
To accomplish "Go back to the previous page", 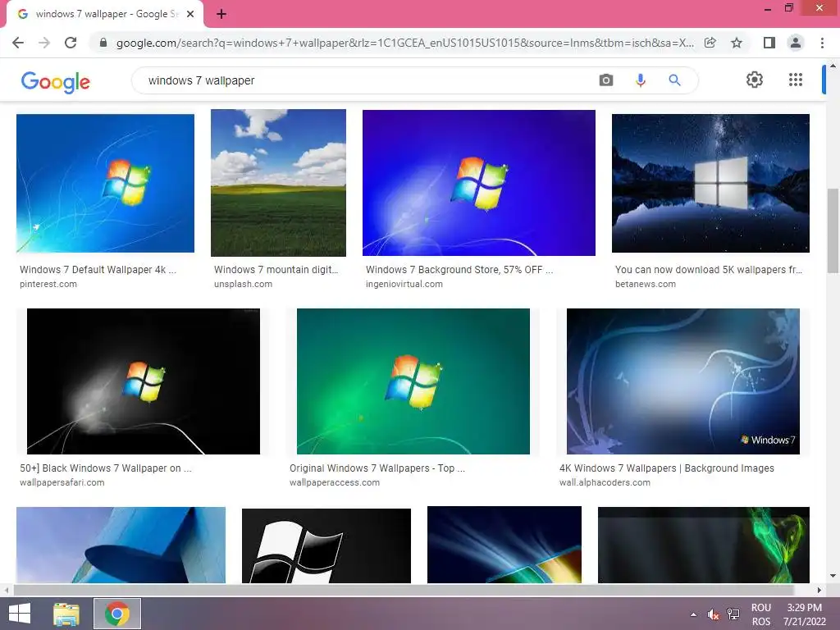I will pyautogui.click(x=18, y=43).
